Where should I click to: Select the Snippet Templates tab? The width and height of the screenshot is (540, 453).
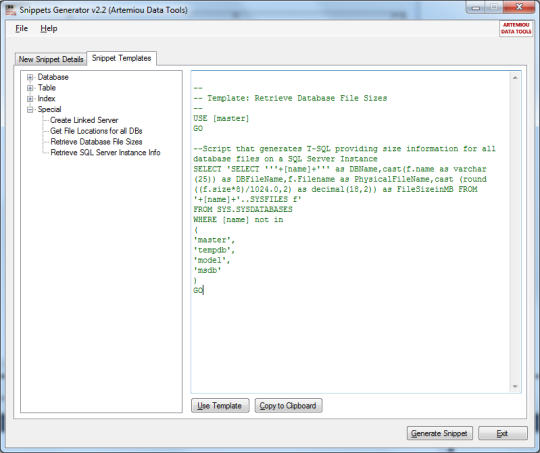122,58
